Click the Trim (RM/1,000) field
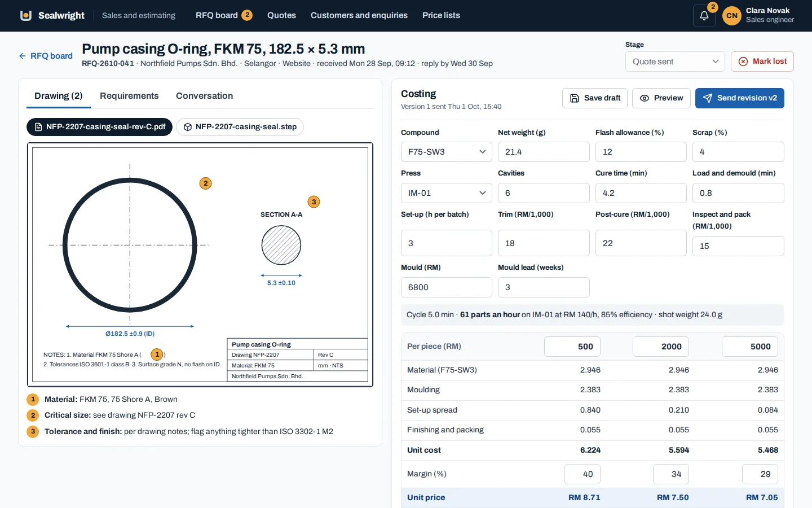812x508 pixels. (544, 243)
